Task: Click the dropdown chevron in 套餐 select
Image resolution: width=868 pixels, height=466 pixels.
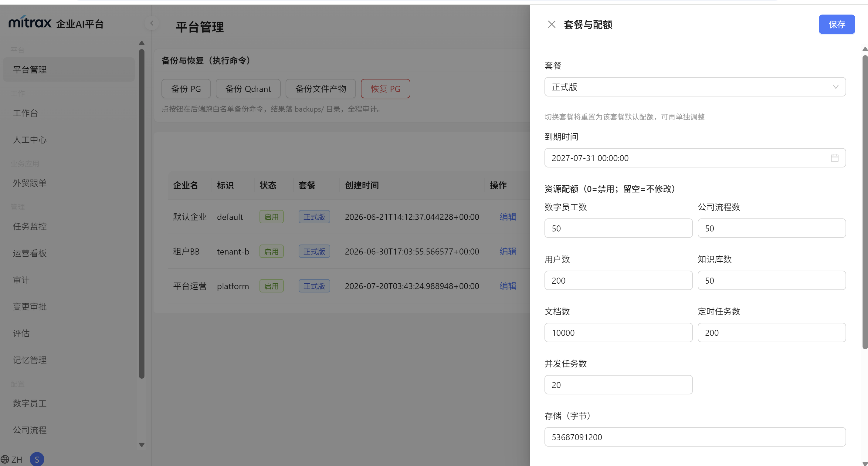Action: 836,87
